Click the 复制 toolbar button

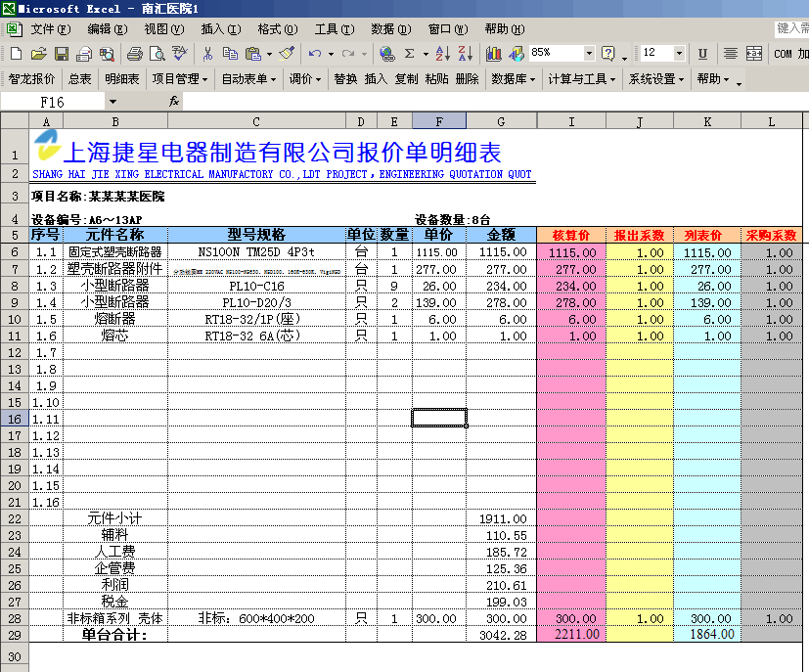coord(407,79)
